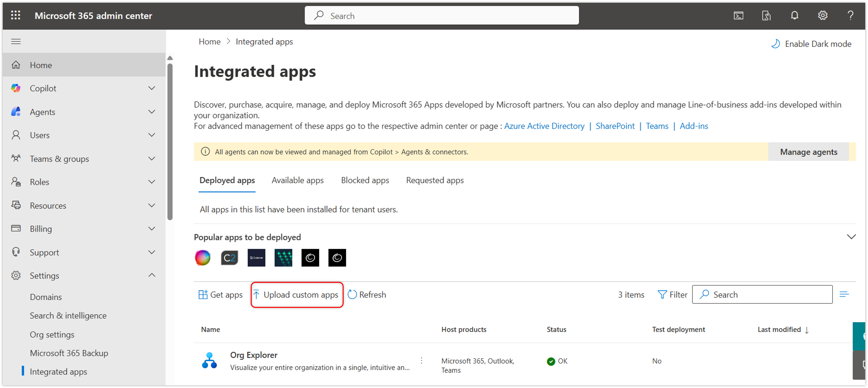Click the Resources icon in sidebar
Image resolution: width=868 pixels, height=388 pixels.
(16, 205)
